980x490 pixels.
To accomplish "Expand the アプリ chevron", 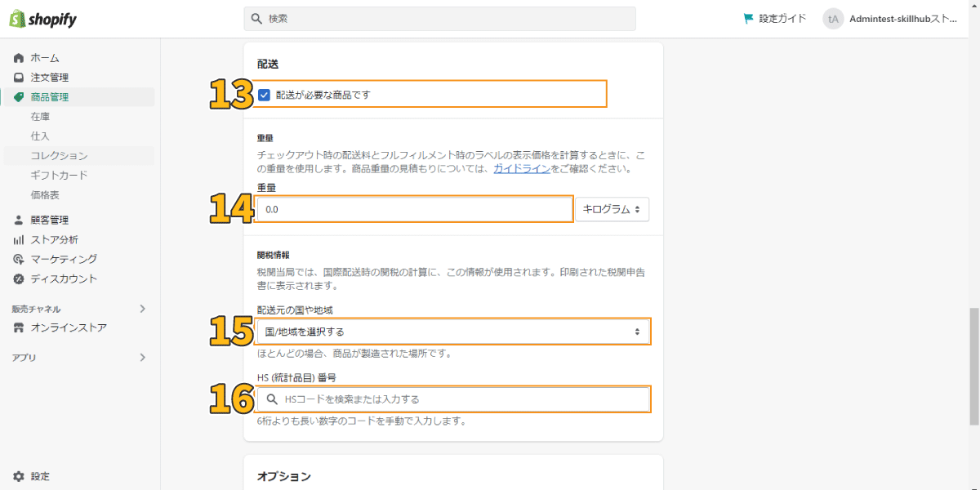I will 142,358.
